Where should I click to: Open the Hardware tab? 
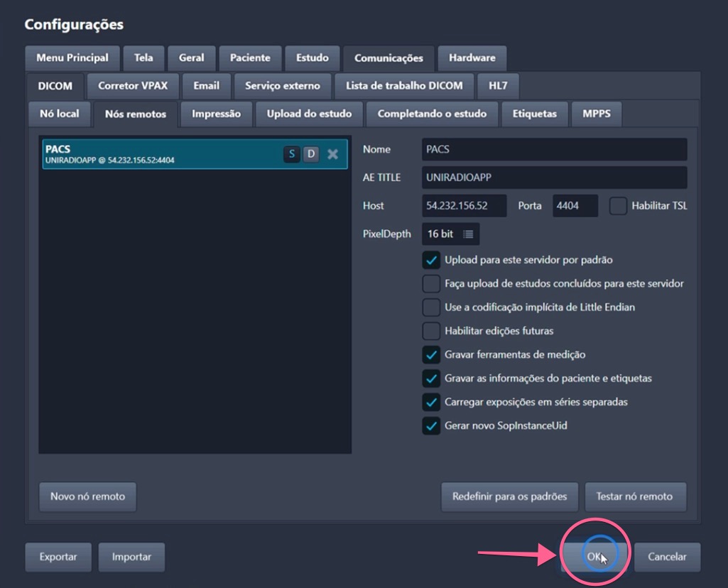click(x=472, y=58)
